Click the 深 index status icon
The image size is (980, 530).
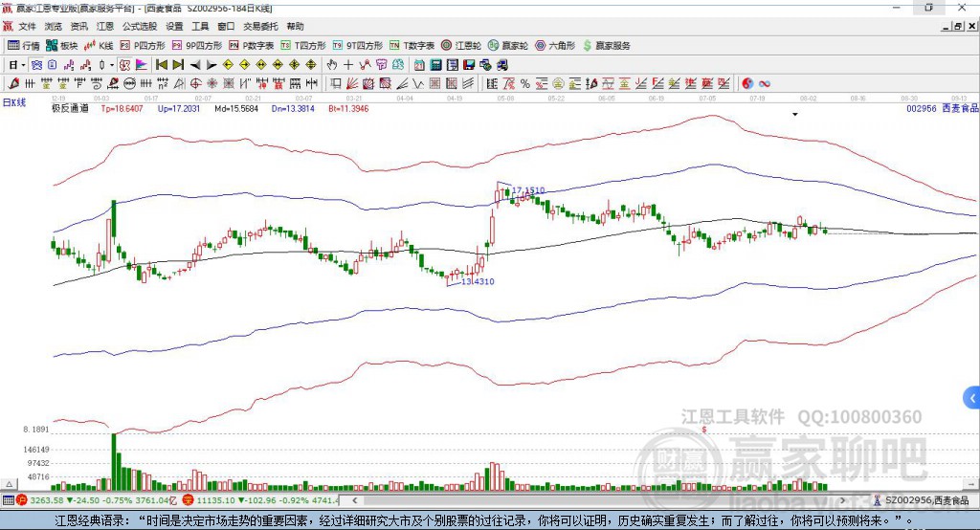(189, 500)
